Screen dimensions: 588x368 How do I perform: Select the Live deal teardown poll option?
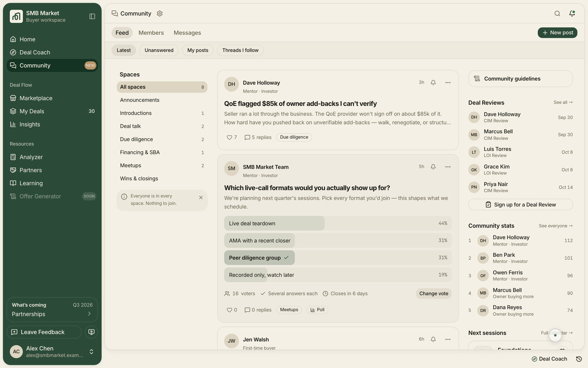click(x=338, y=223)
